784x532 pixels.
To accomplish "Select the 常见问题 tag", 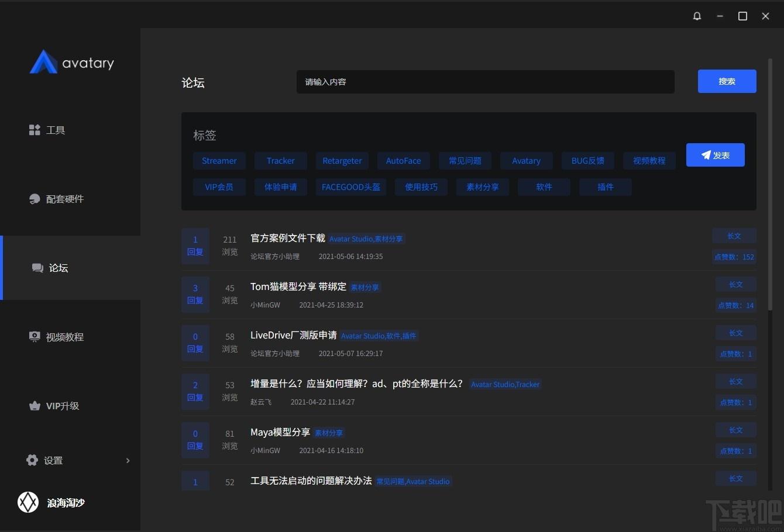I will pos(465,161).
